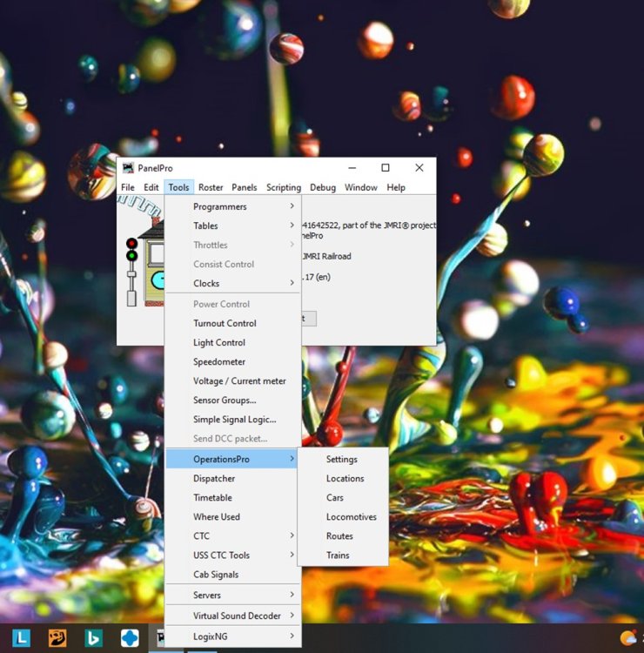Open the Virtual Sound Decoder submenu
The width and height of the screenshot is (644, 653).
click(237, 616)
